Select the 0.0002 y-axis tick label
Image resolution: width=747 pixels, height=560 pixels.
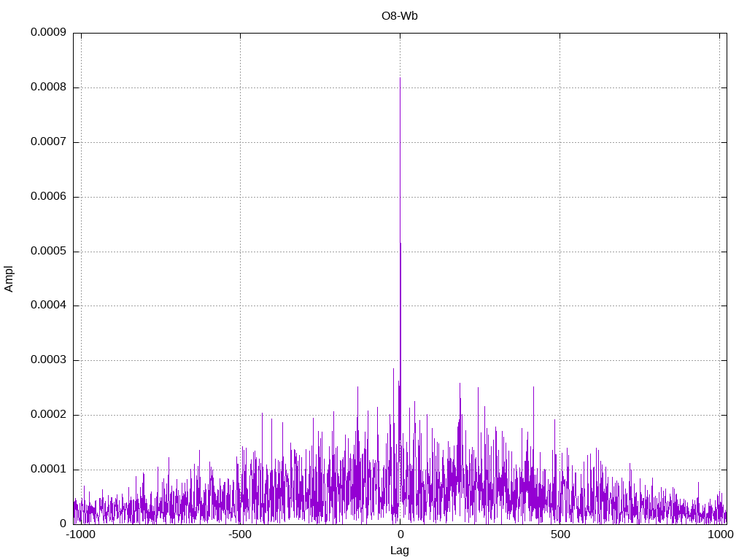coord(48,415)
